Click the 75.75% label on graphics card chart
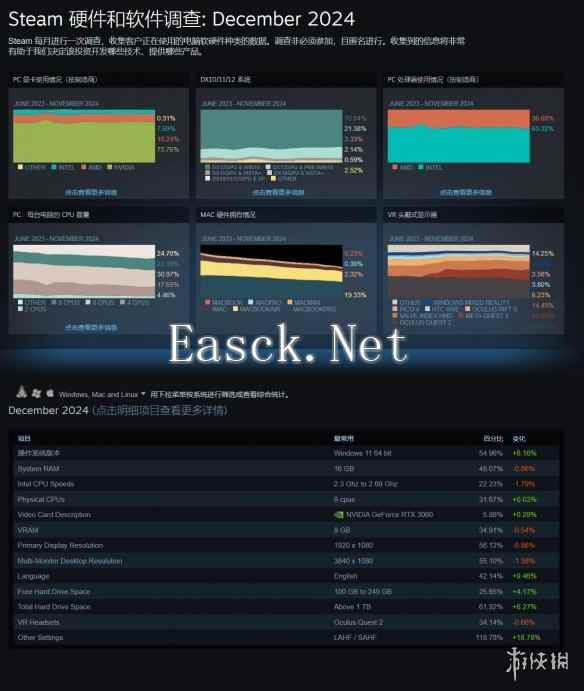 168,150
